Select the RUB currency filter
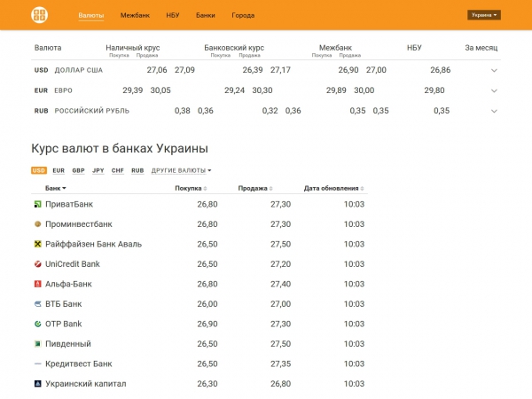Viewport: 532px width, 399px height. coord(137,170)
